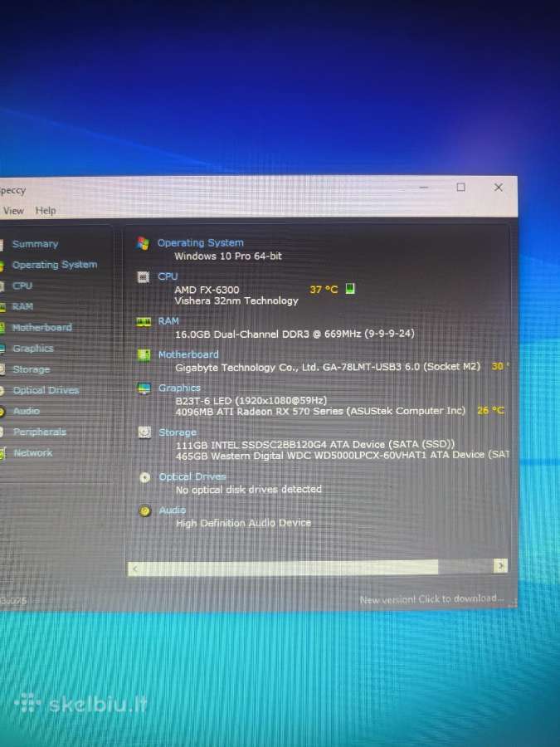Click the Windows flag icon beside Operating System heading
Image resolution: width=560 pixels, height=747 pixels.
tap(143, 243)
